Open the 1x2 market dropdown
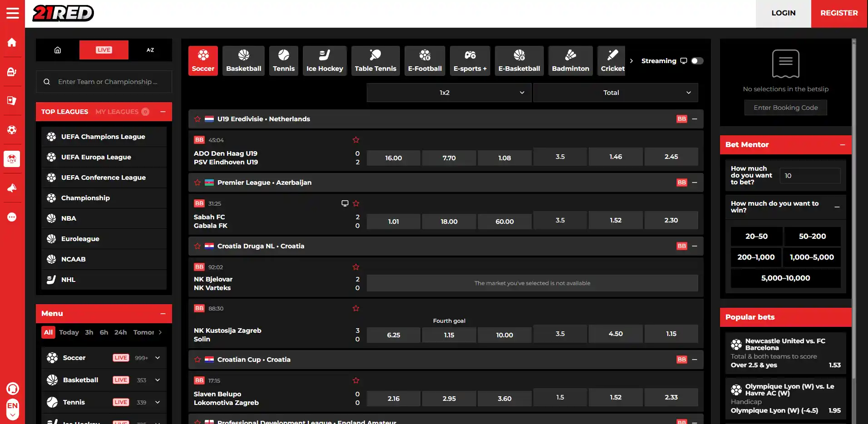The width and height of the screenshot is (868, 424). 449,93
